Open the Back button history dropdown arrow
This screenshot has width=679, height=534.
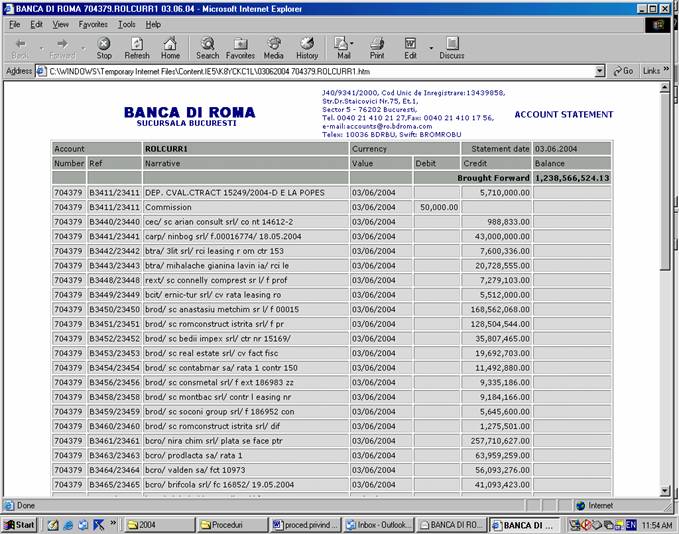pos(41,48)
